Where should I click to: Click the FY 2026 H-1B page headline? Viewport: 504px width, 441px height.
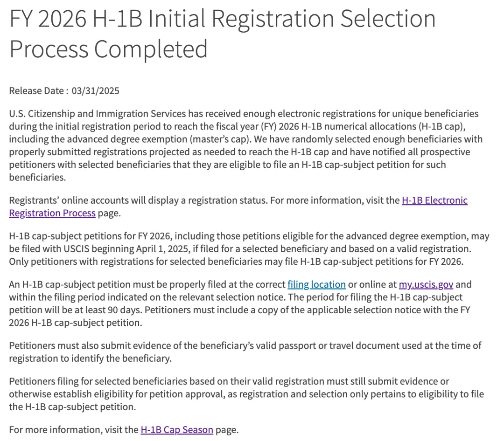(x=222, y=20)
